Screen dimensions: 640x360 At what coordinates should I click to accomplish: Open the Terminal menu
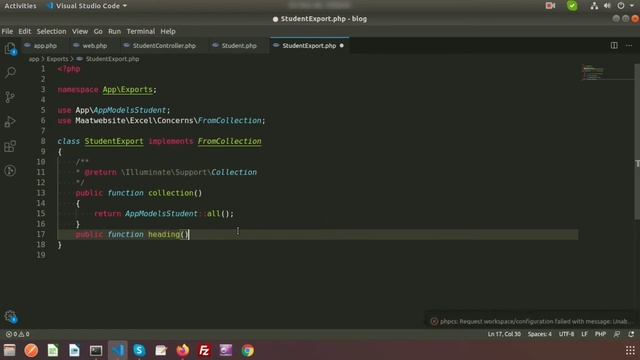(140, 31)
